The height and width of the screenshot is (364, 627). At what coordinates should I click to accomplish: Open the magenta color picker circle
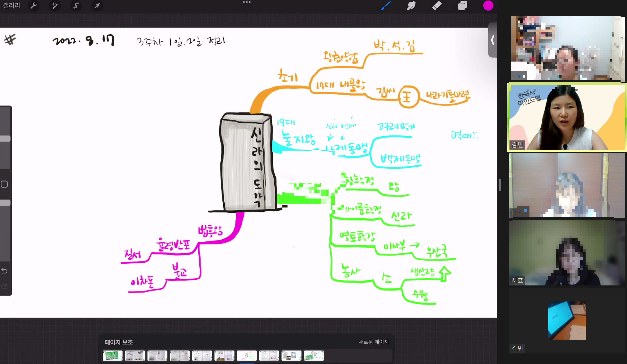coord(488,5)
